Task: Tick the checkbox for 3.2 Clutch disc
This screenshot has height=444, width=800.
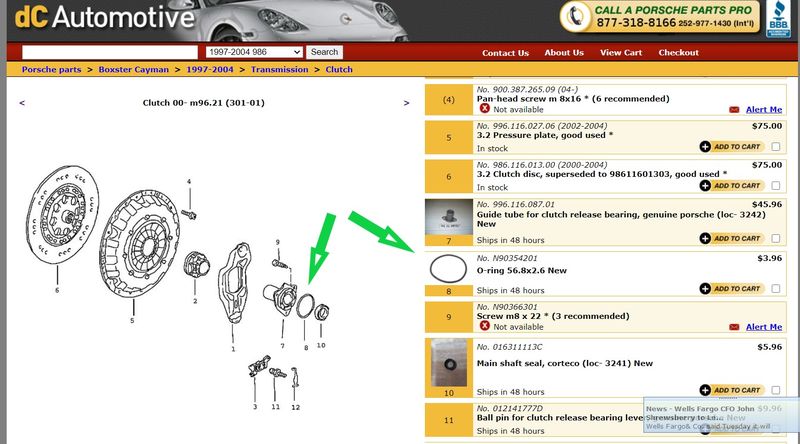Action: click(776, 186)
